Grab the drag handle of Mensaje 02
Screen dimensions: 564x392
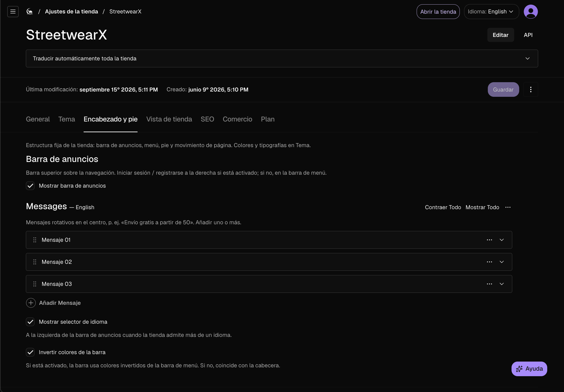(35, 262)
